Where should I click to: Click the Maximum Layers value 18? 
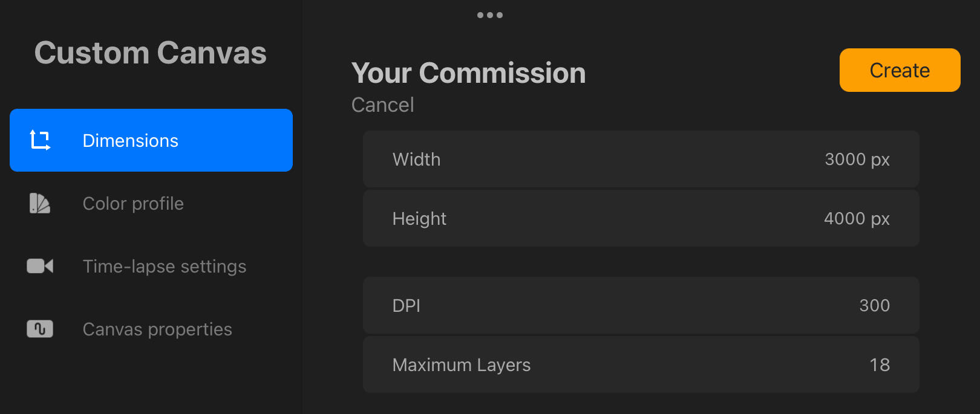pyautogui.click(x=880, y=365)
